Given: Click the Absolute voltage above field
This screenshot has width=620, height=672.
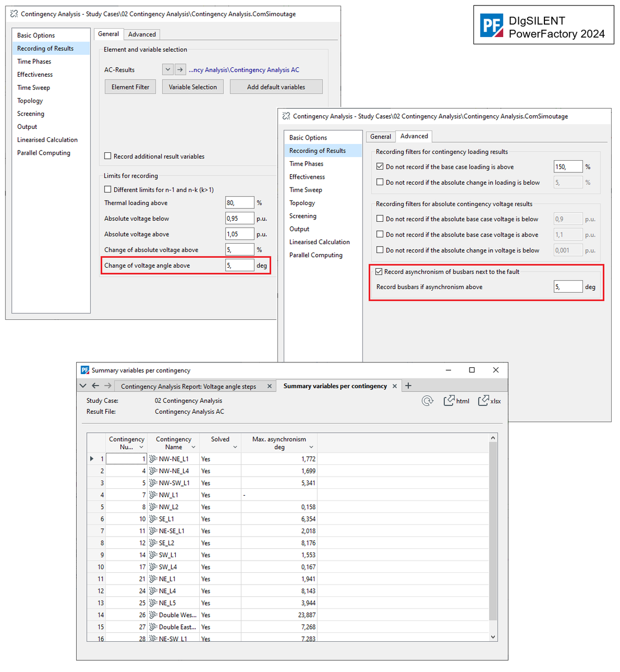Looking at the screenshot, I should point(239,234).
